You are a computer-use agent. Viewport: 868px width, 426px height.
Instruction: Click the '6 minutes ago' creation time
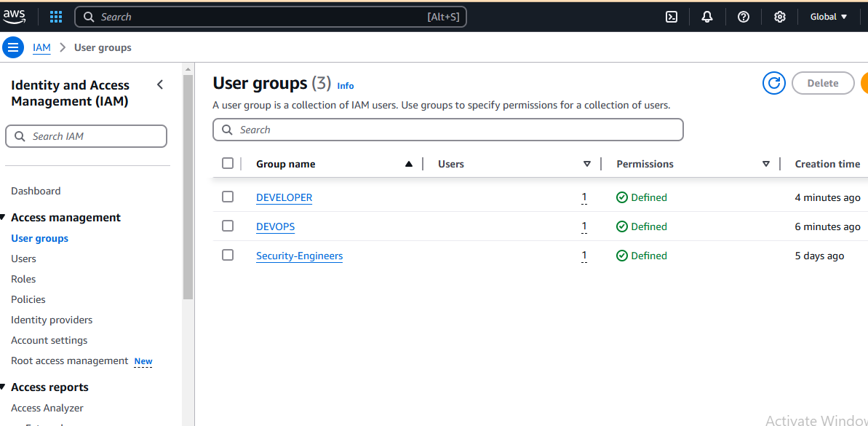point(827,226)
